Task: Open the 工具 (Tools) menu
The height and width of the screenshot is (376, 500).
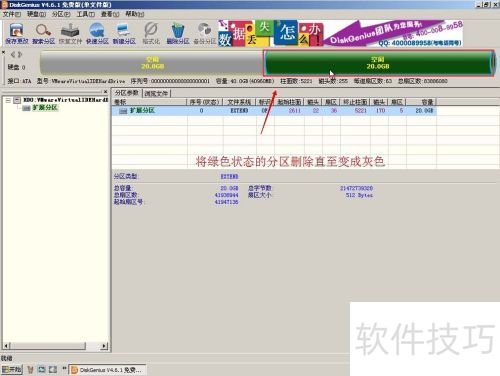Action: tap(85, 14)
